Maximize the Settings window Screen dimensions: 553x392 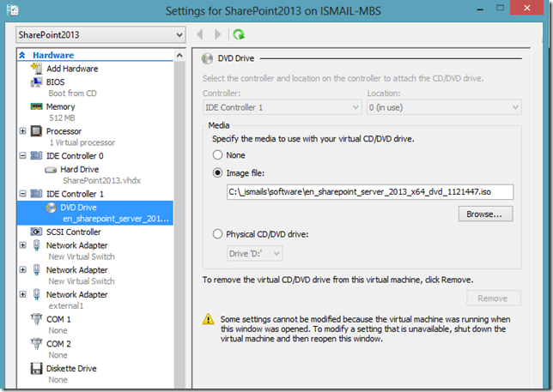point(500,8)
